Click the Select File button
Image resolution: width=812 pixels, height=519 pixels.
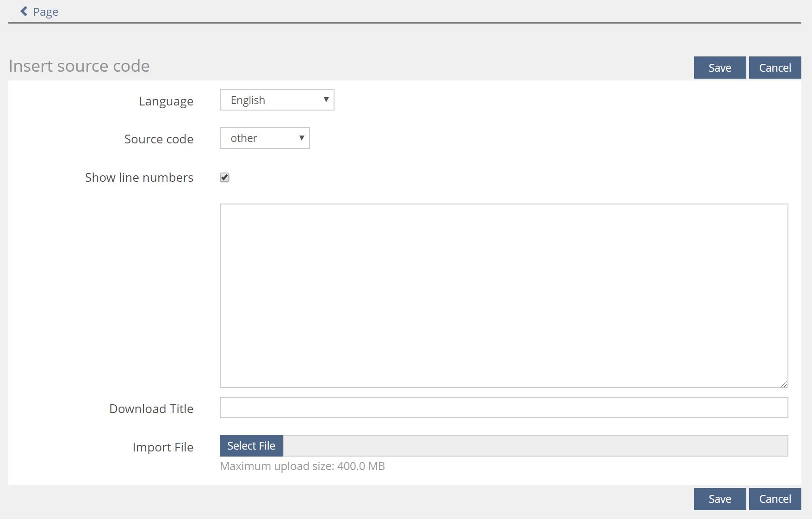pyautogui.click(x=251, y=446)
